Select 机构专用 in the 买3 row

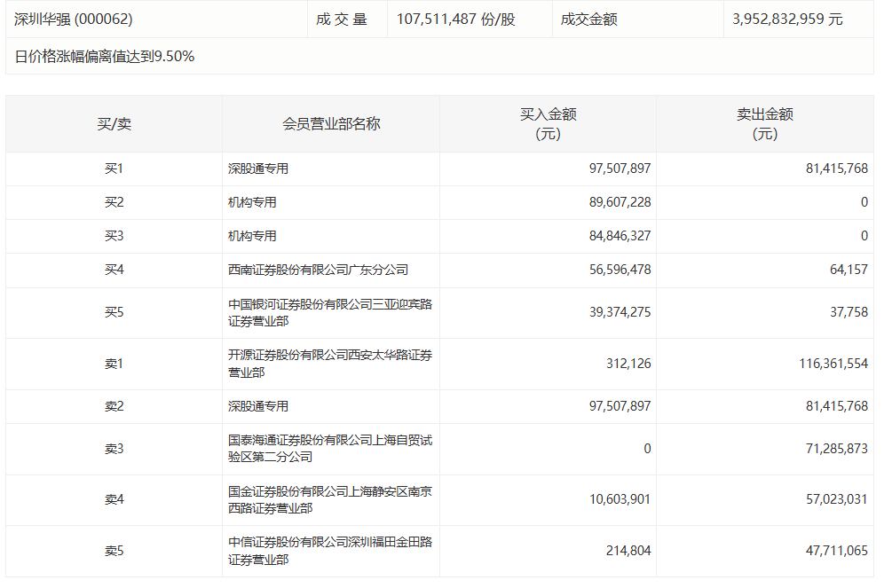[252, 236]
